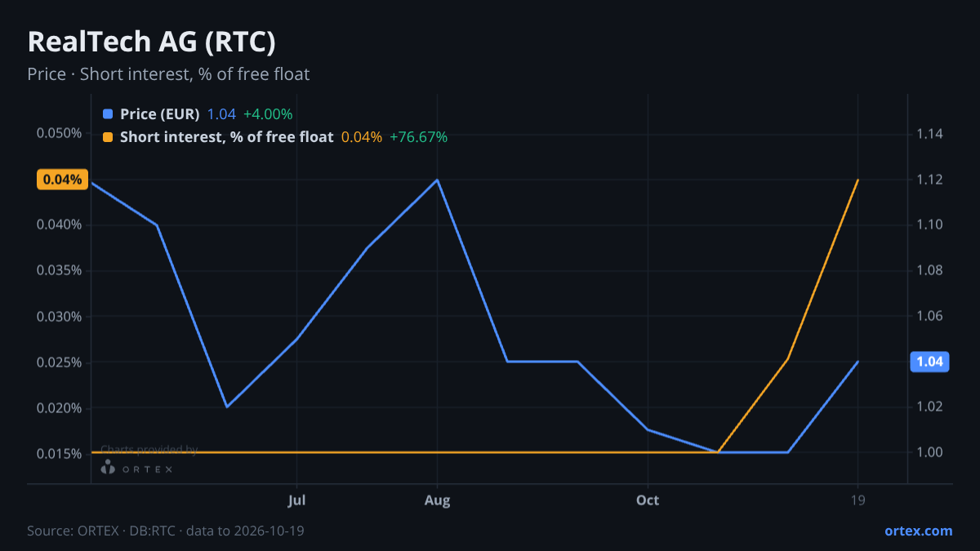This screenshot has height=551, width=980.
Task: Click the +4.00% price change value
Action: [x=268, y=114]
